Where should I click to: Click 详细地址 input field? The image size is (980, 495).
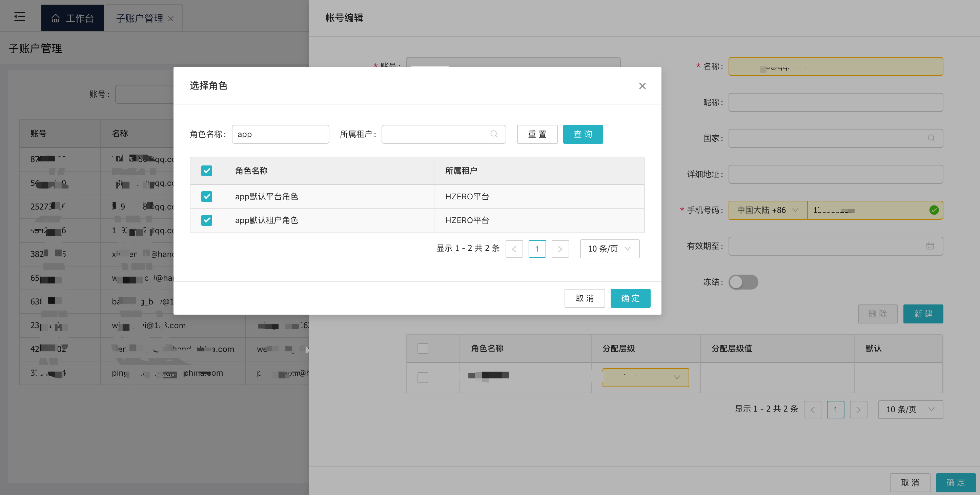(x=835, y=174)
